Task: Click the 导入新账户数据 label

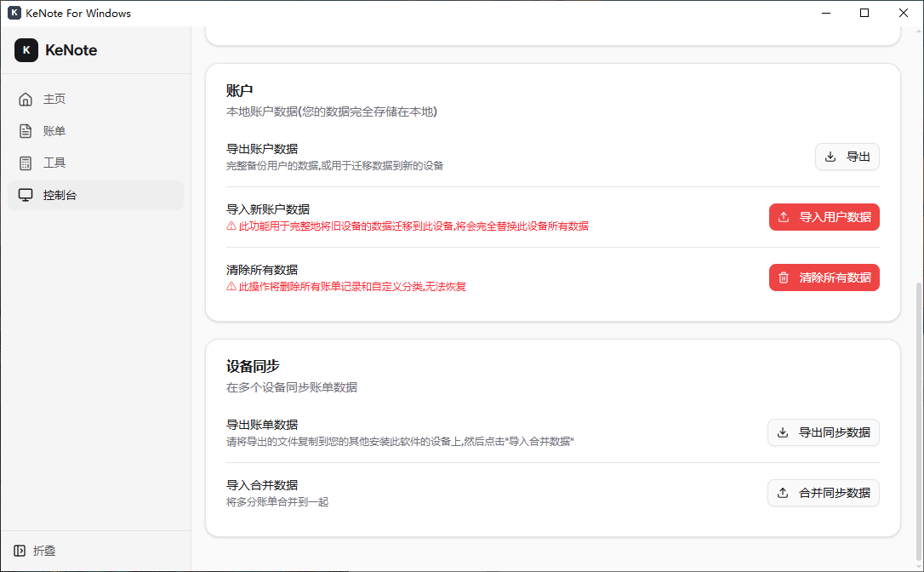Action: 268,209
